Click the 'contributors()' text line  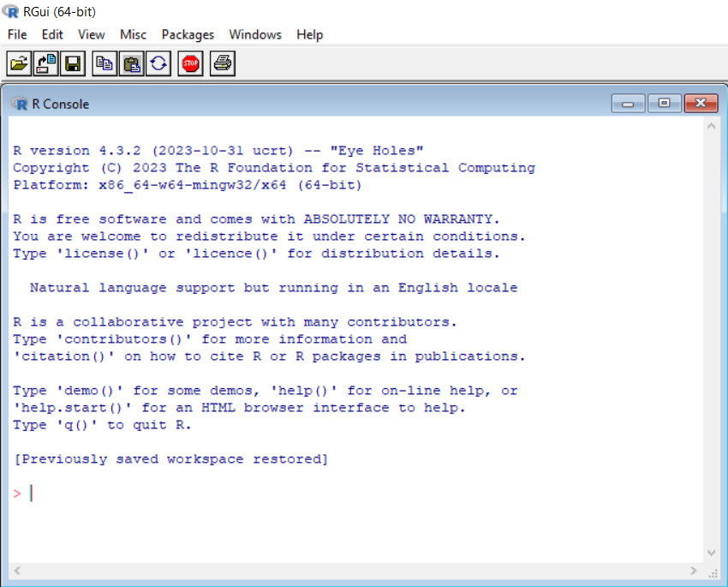pyautogui.click(x=210, y=339)
